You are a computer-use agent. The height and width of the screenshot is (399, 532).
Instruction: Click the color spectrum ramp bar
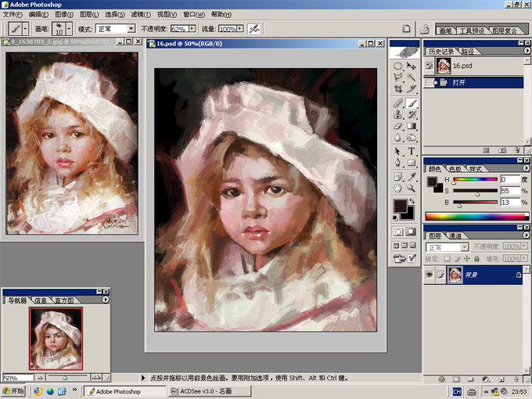click(x=476, y=216)
